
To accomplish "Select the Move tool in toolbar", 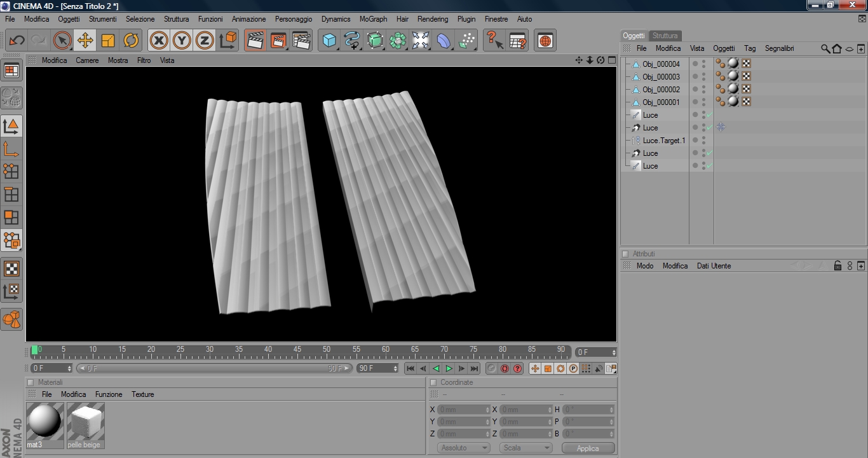I will click(85, 41).
